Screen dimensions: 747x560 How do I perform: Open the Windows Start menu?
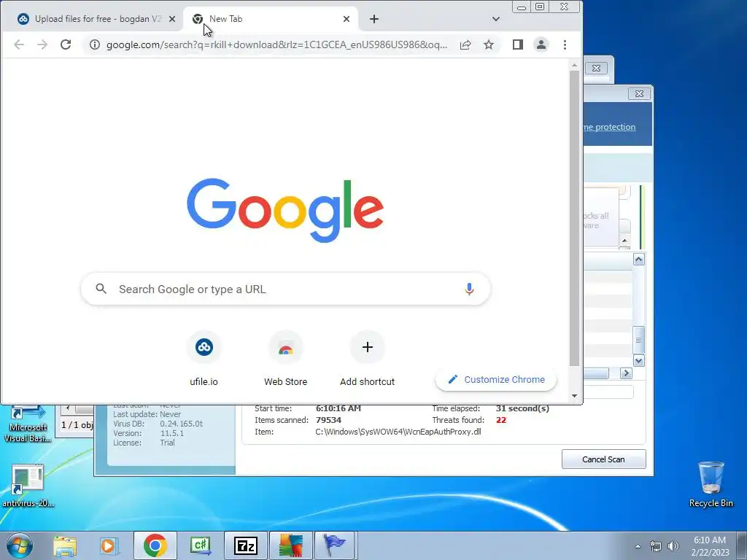tap(20, 545)
